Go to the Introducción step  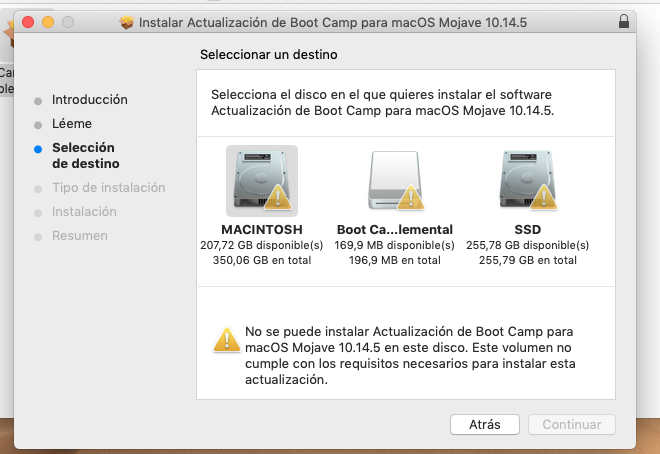[89, 100]
